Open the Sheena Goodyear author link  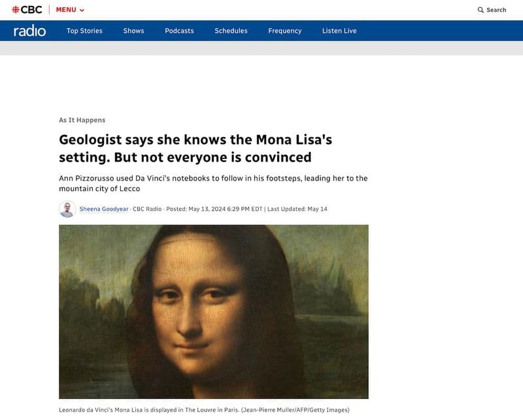click(104, 209)
